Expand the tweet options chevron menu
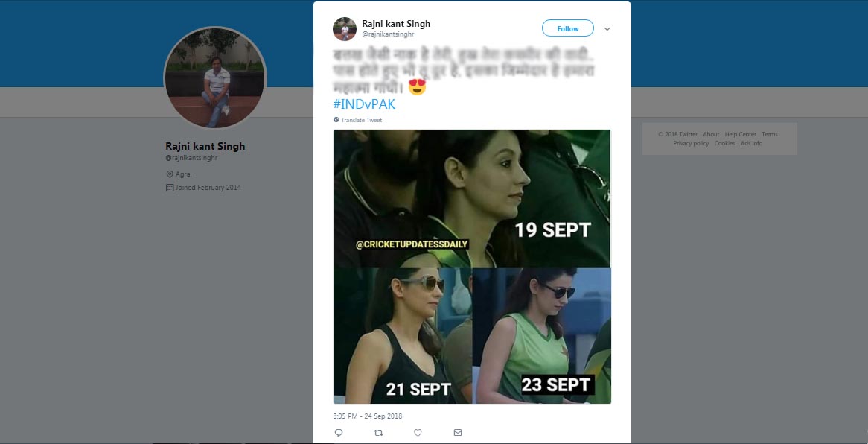Screen dimensions: 868x444 coord(607,29)
